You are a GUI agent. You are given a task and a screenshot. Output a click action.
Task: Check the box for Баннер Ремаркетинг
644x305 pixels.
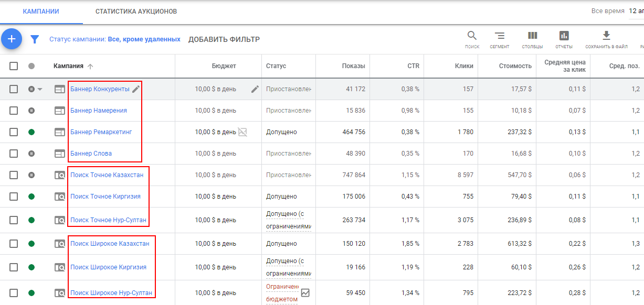click(x=14, y=132)
